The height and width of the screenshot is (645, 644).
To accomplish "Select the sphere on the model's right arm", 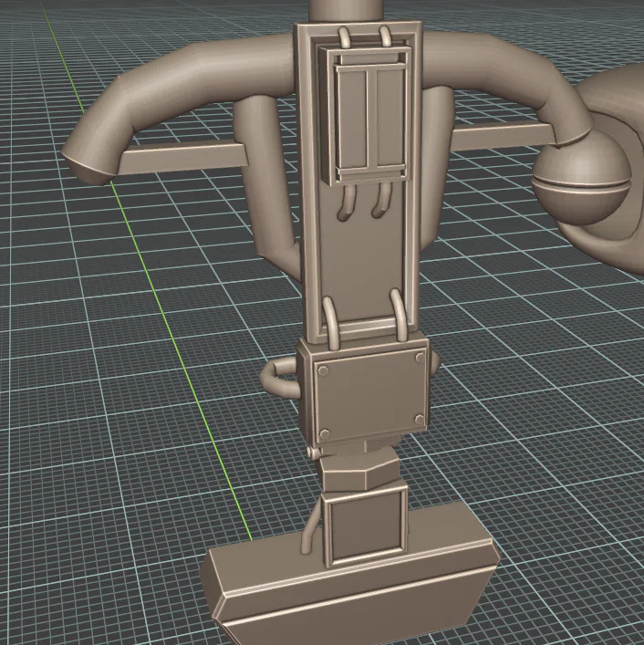I will [581, 177].
